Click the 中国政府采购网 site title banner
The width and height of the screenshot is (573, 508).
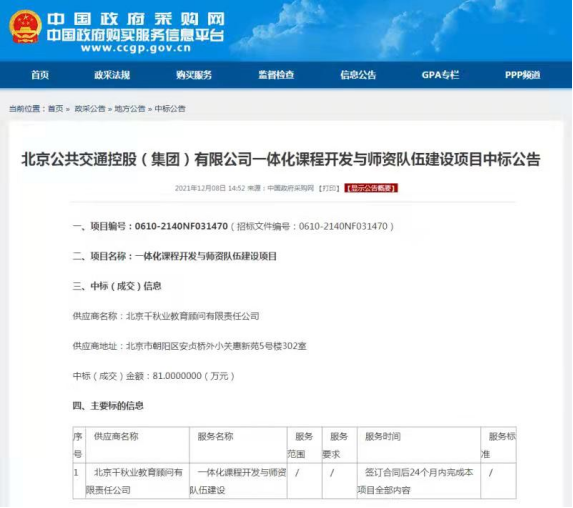(136, 19)
